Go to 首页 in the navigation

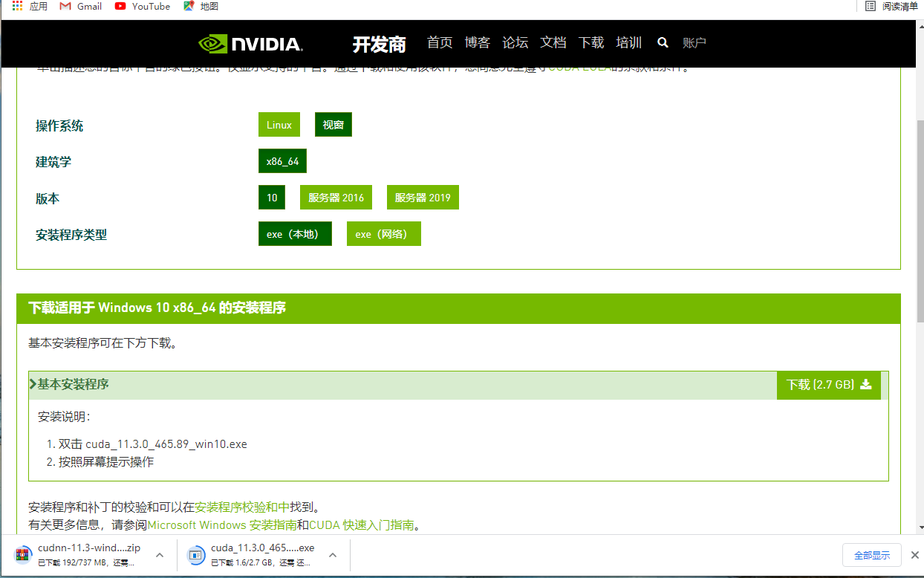pyautogui.click(x=440, y=43)
